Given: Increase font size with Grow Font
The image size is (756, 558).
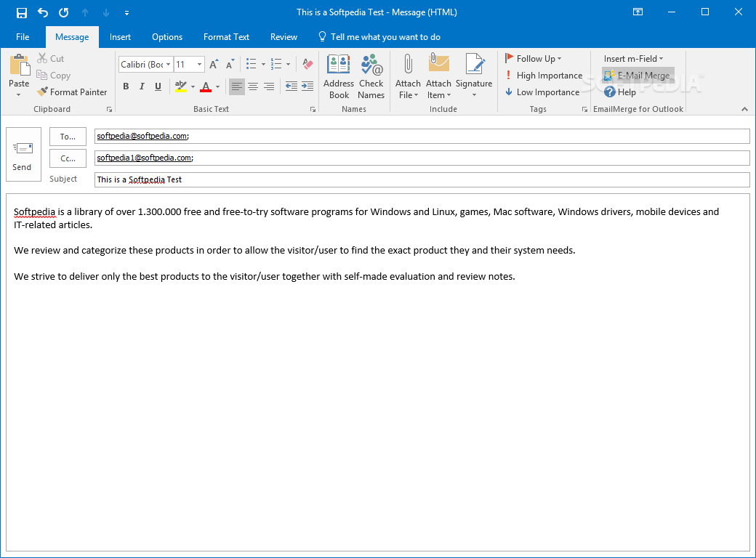Looking at the screenshot, I should 214,64.
